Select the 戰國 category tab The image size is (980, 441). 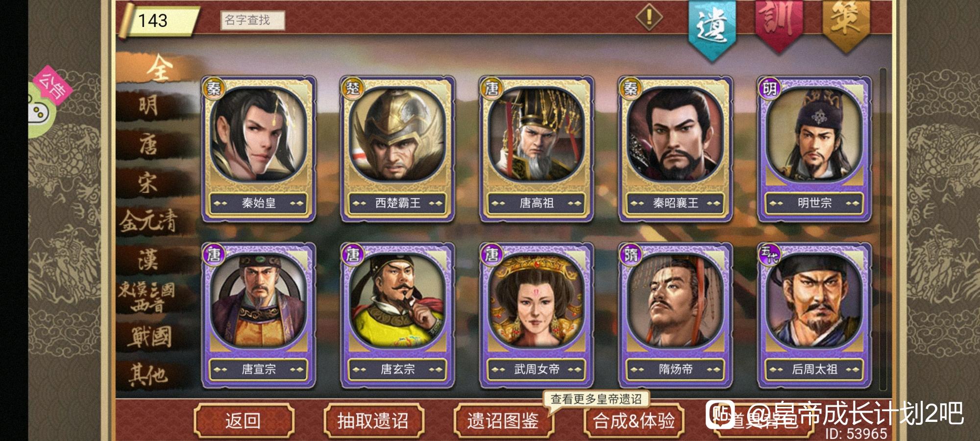(x=151, y=337)
